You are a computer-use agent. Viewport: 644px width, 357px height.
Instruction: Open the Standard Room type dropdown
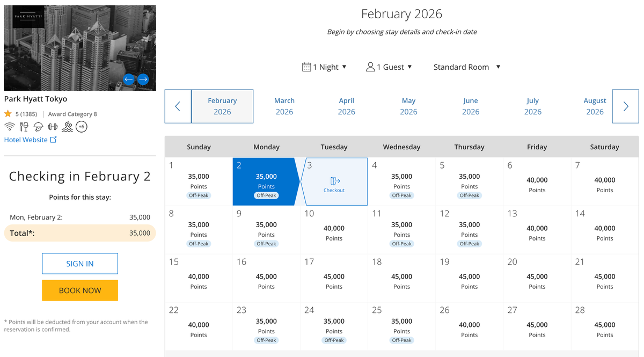point(467,67)
